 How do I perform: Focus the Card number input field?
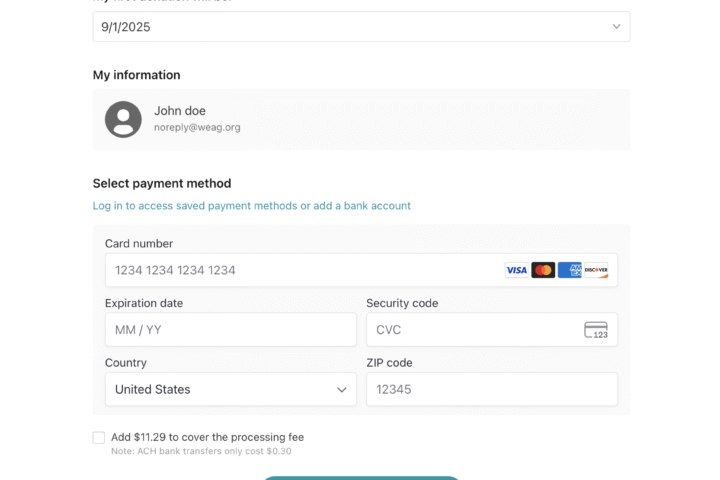tap(300, 270)
